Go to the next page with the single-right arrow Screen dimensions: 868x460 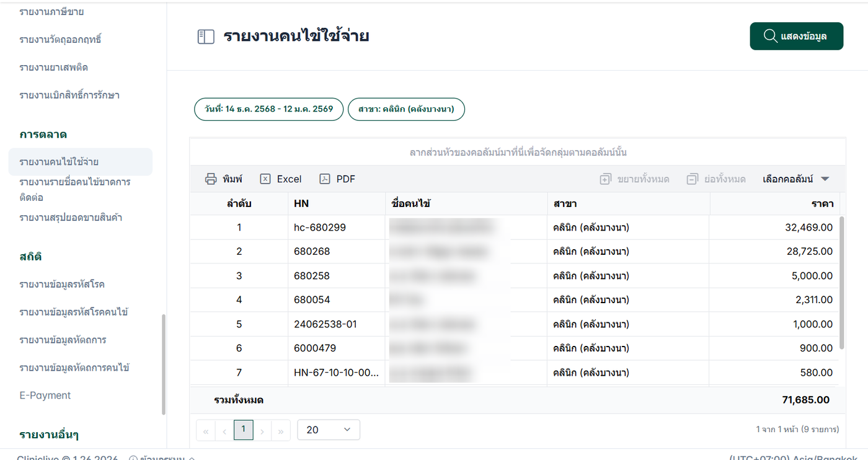coord(262,430)
